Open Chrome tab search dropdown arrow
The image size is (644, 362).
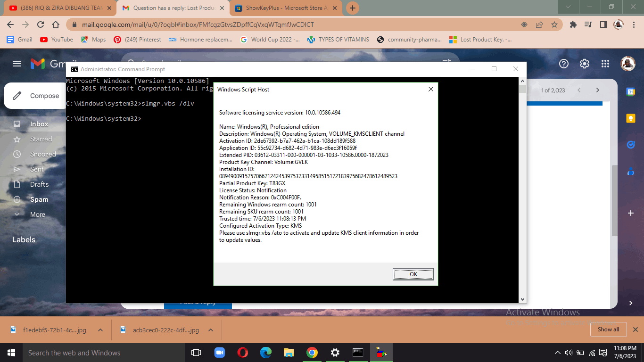click(x=569, y=7)
